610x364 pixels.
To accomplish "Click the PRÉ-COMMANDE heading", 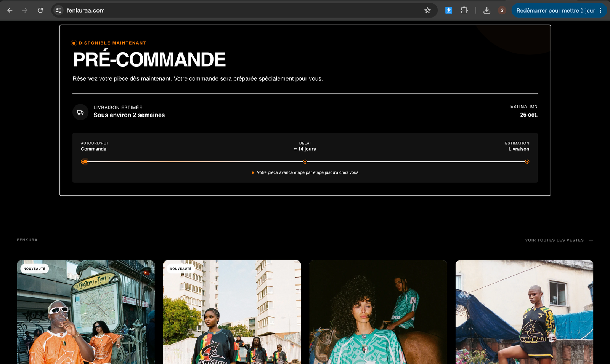I will 149,59.
